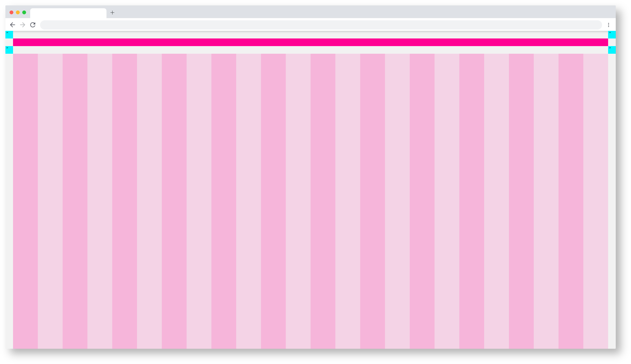Switch to the blank browser tab
Image resolution: width=631 pixels, height=364 pixels.
pyautogui.click(x=68, y=13)
